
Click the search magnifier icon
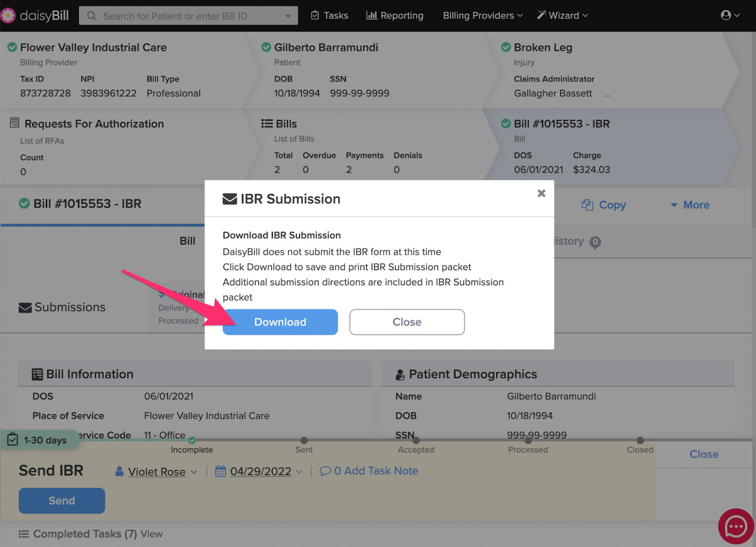pos(92,16)
